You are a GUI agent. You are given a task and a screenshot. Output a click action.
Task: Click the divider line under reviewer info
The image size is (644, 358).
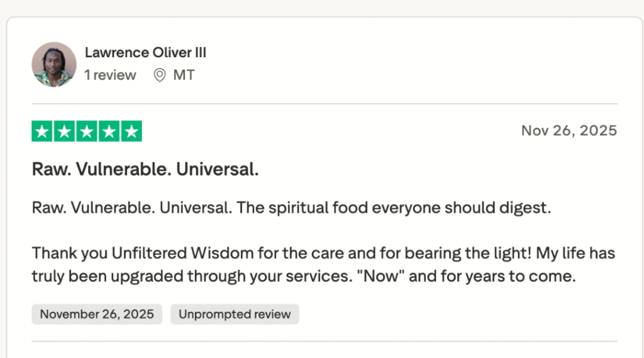click(325, 104)
